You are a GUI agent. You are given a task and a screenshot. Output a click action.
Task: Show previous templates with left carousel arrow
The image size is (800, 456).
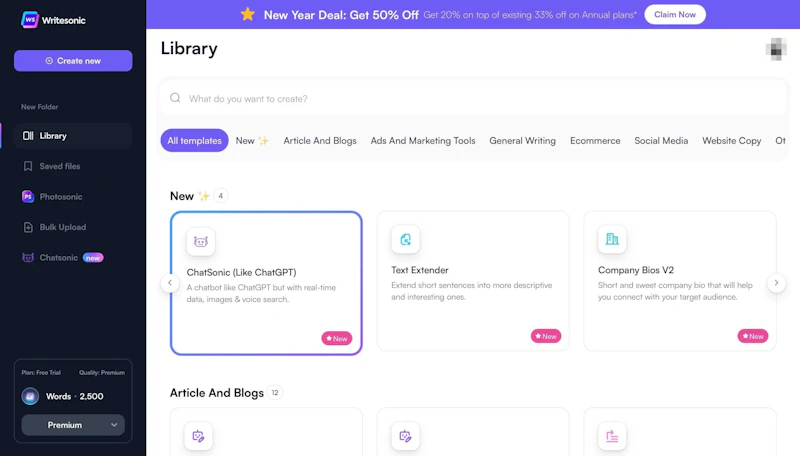coord(170,283)
